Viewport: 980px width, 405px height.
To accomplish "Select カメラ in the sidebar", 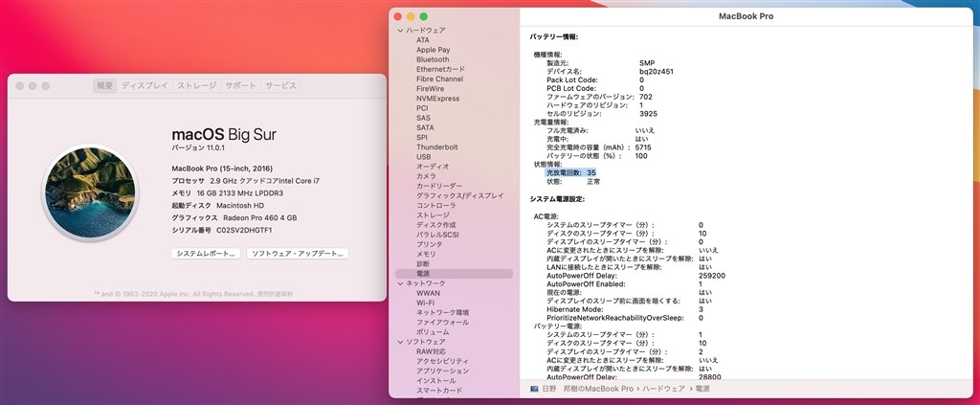I will [x=426, y=176].
